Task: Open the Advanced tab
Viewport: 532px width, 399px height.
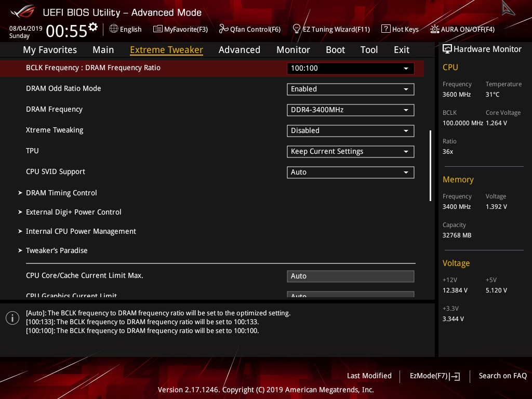Action: pos(240,50)
